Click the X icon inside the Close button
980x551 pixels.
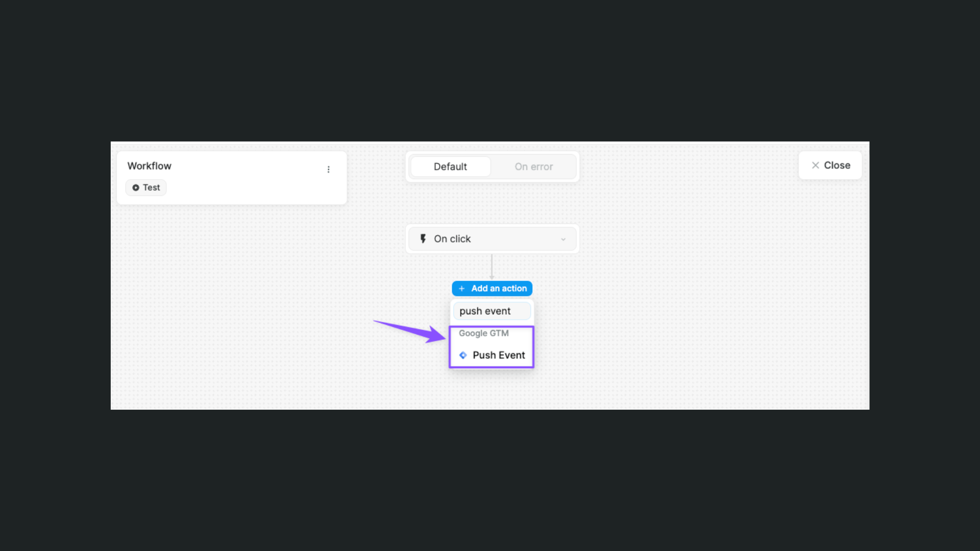(815, 165)
